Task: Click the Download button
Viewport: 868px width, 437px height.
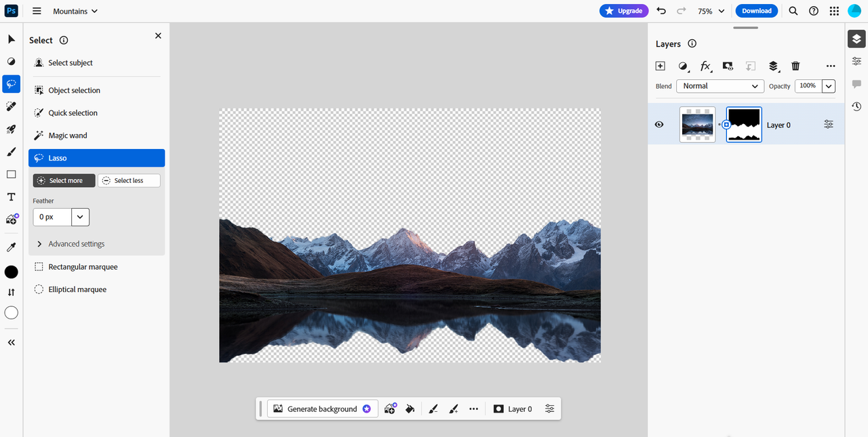Action: pyautogui.click(x=757, y=11)
